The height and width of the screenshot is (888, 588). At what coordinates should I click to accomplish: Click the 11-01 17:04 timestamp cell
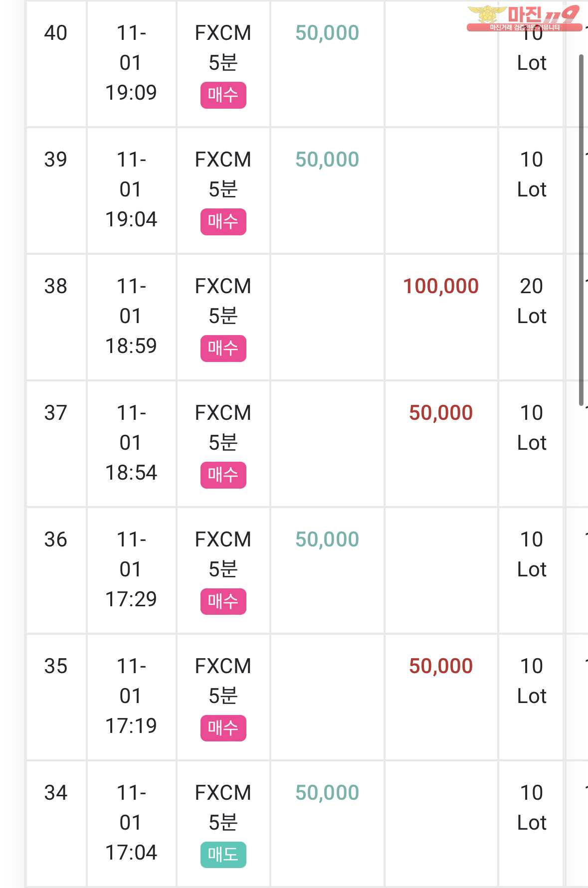tap(131, 823)
